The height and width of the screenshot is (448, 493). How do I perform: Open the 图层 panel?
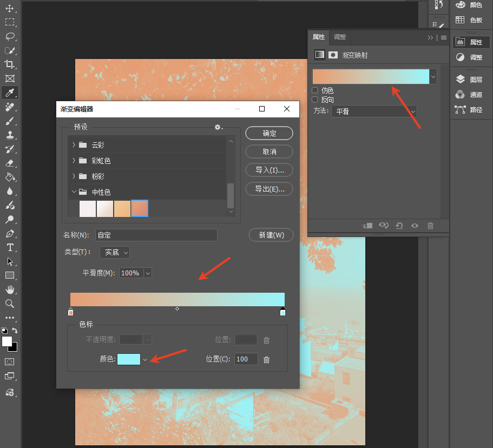470,80
